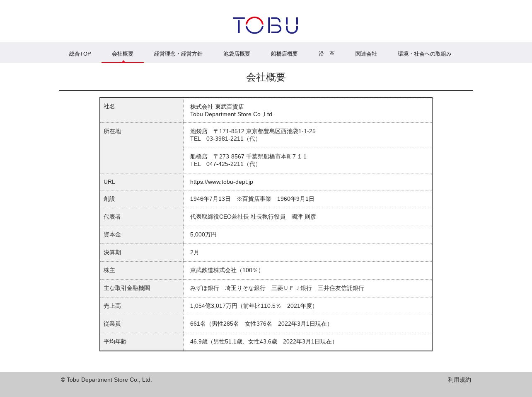Viewport: 532px width, 397px height.
Task: Select the 創設 row label
Action: tap(109, 199)
